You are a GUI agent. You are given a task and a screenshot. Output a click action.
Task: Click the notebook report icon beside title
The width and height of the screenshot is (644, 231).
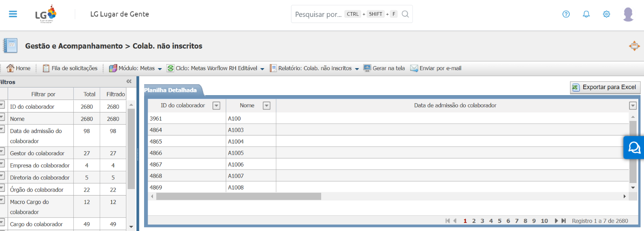[x=10, y=46]
